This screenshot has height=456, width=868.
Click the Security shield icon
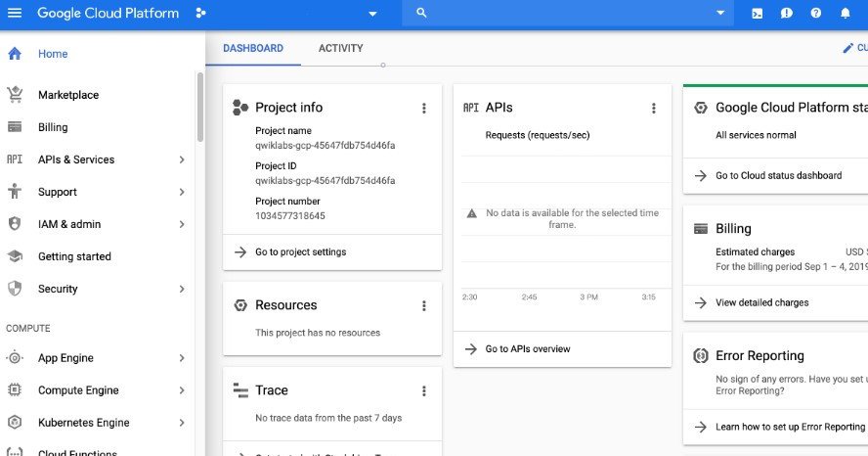(15, 289)
